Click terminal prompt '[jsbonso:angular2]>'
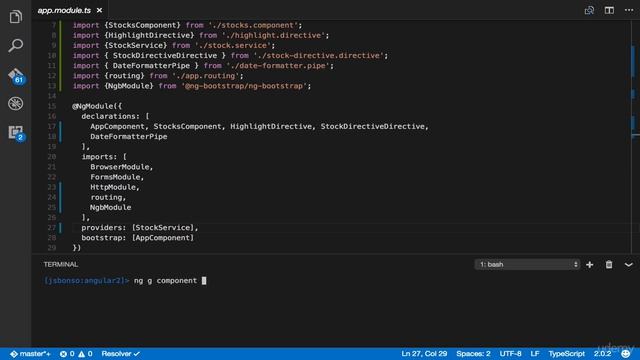 click(87, 281)
